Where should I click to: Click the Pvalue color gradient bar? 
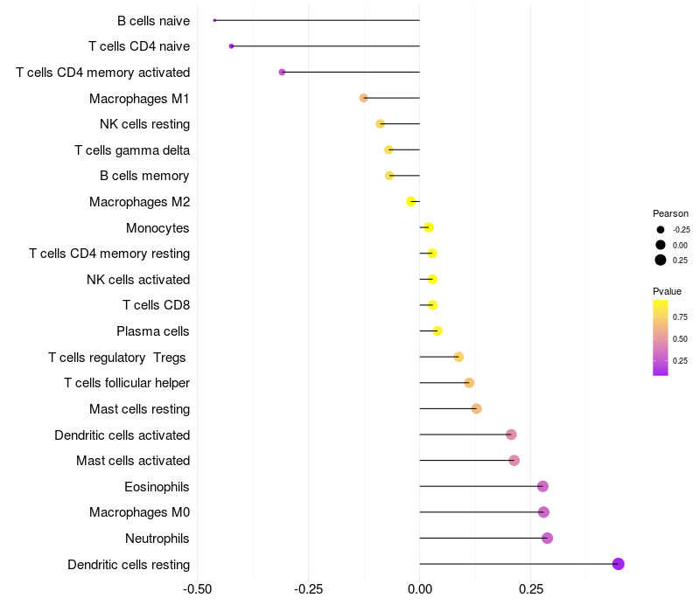[x=661, y=337]
